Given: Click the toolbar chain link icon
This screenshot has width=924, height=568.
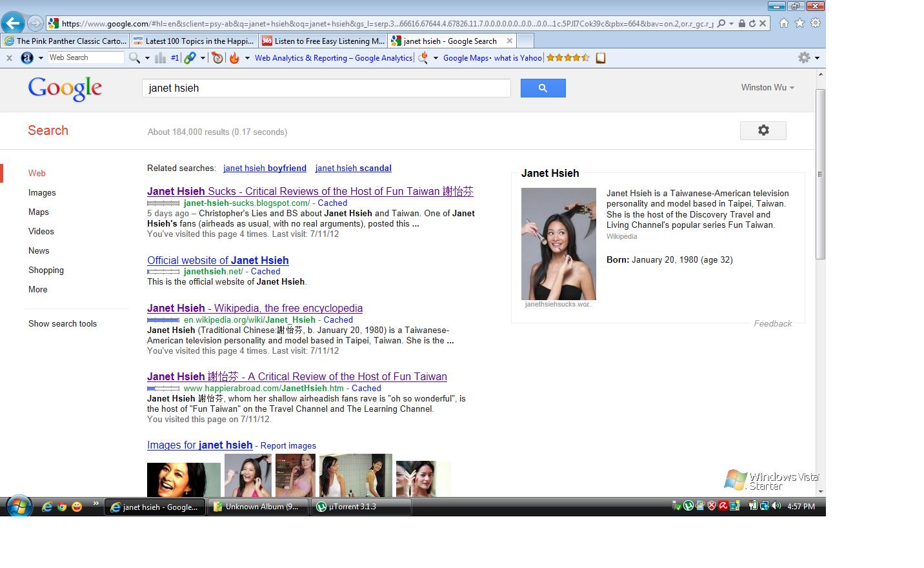Looking at the screenshot, I should (190, 58).
